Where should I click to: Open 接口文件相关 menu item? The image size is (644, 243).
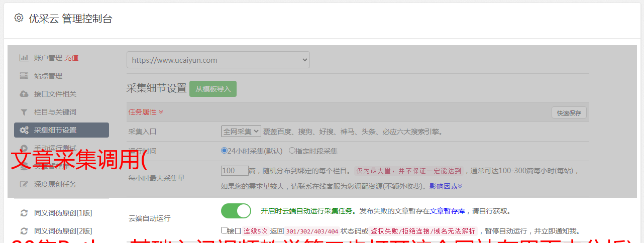point(55,94)
